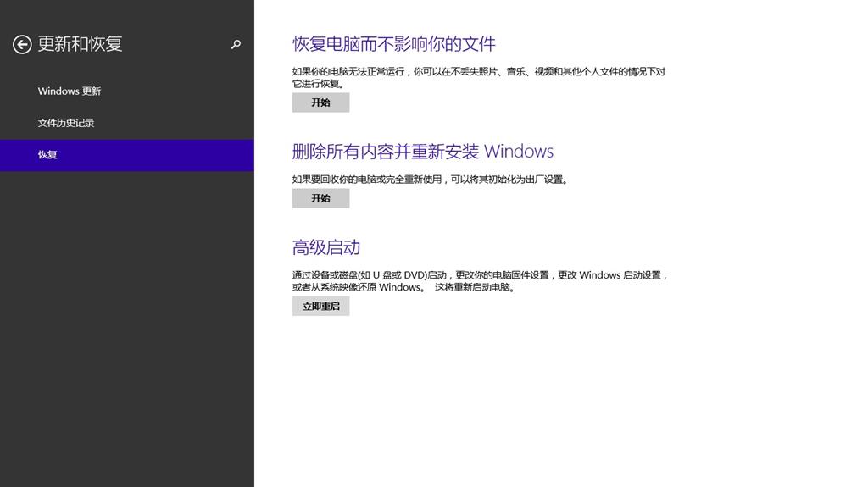The width and height of the screenshot is (868, 487).
Task: Click 开始 under 删除所有内容并重新安装 Windows
Action: (x=320, y=198)
